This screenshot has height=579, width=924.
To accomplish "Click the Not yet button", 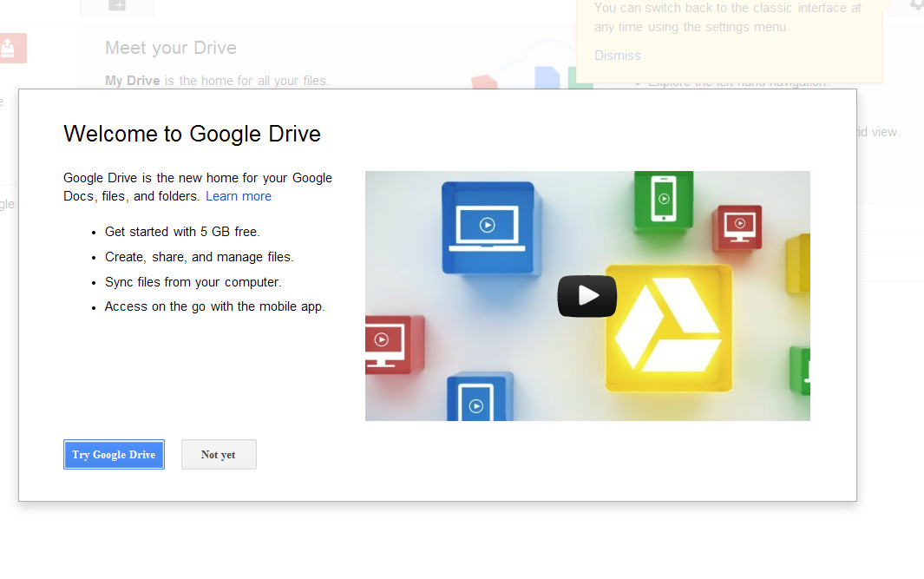I will 219,455.
